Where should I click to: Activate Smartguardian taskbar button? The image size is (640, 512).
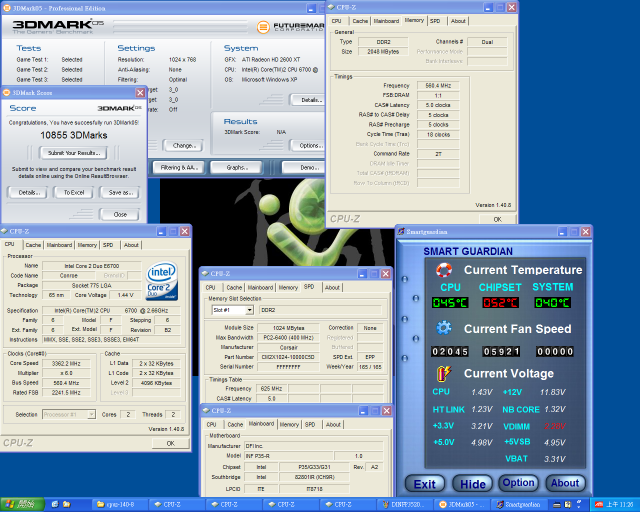[518, 505]
